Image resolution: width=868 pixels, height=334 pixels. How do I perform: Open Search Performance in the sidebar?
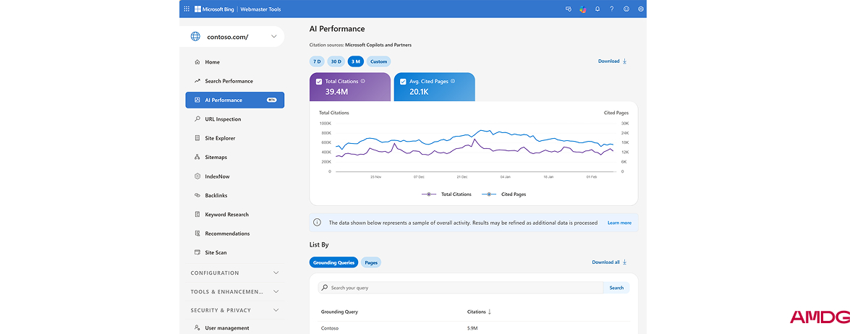pyautogui.click(x=229, y=81)
